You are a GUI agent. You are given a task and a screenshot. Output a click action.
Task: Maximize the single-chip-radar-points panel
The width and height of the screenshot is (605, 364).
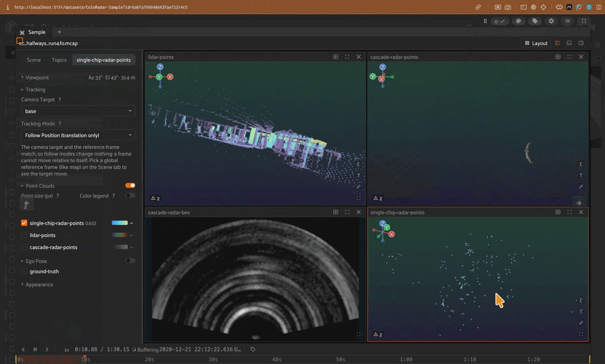tap(570, 212)
